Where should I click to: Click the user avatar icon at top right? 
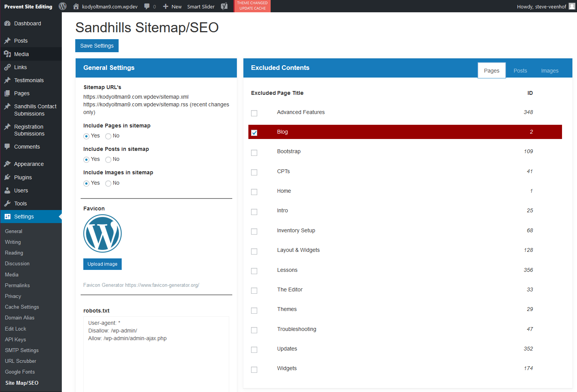point(572,6)
